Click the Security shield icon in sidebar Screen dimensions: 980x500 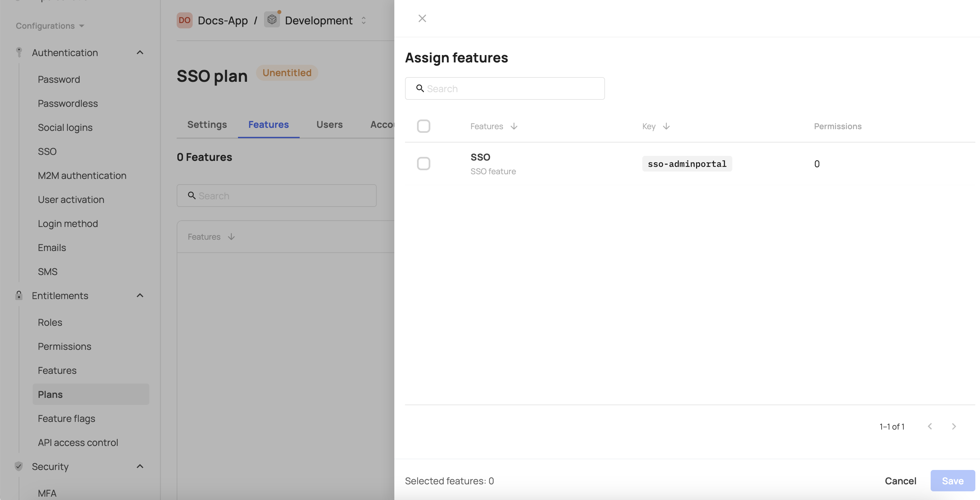19,466
